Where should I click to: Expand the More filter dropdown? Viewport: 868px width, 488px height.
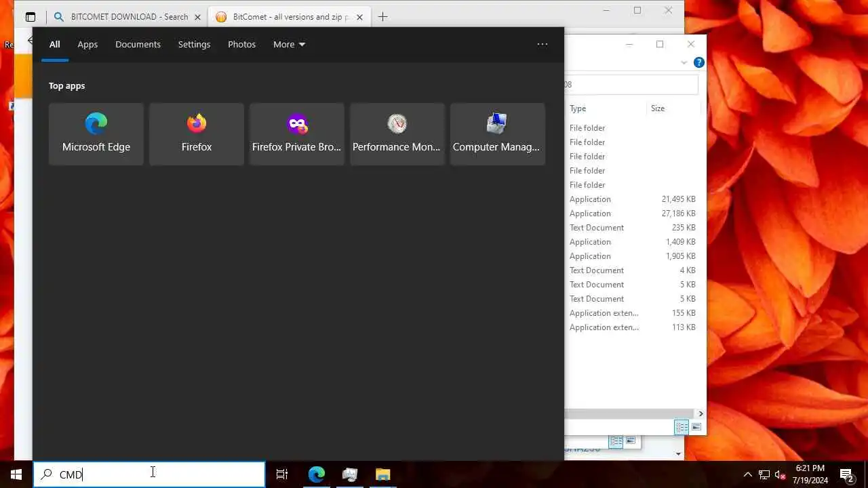(x=289, y=44)
